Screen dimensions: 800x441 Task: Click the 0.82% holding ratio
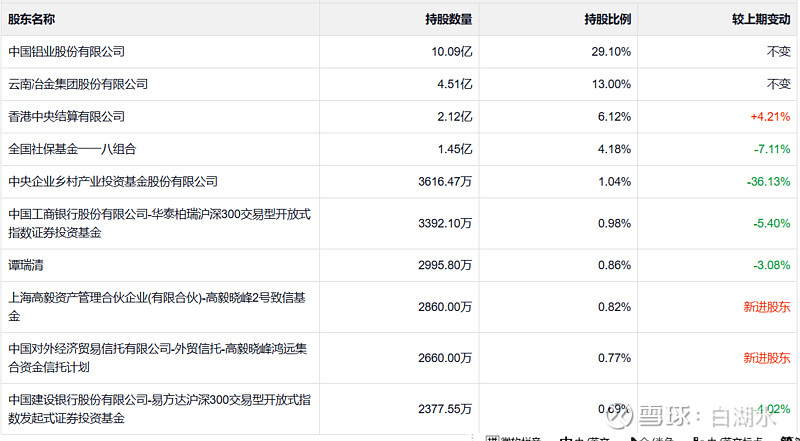pyautogui.click(x=614, y=307)
